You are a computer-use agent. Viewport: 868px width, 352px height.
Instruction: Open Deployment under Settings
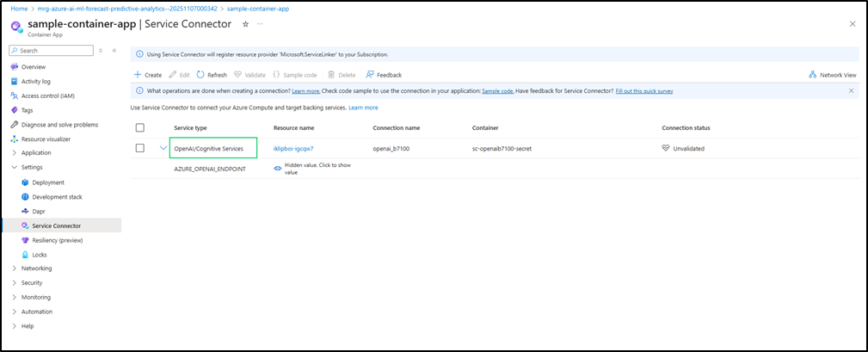coord(48,182)
